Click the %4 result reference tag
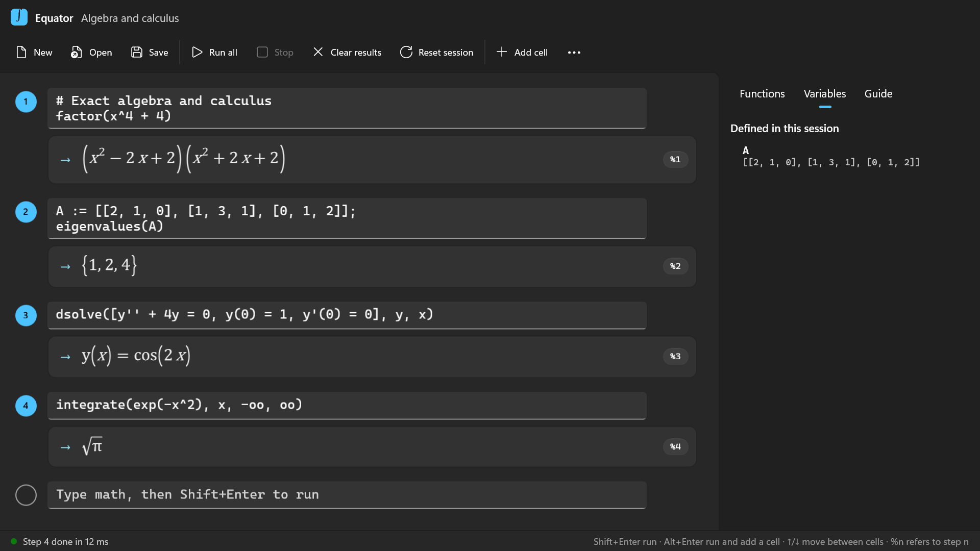The image size is (980, 551). 675,447
